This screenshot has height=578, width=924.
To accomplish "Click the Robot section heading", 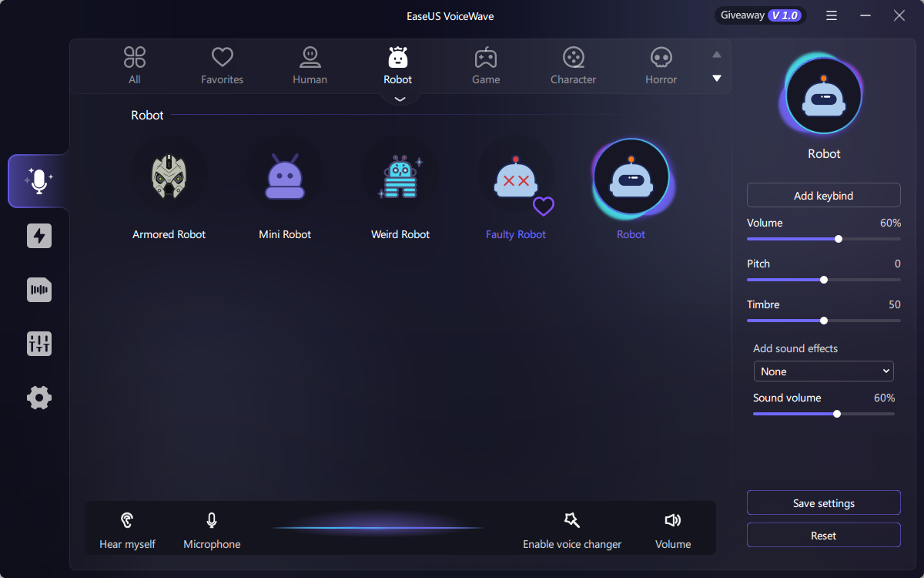I will click(x=147, y=115).
